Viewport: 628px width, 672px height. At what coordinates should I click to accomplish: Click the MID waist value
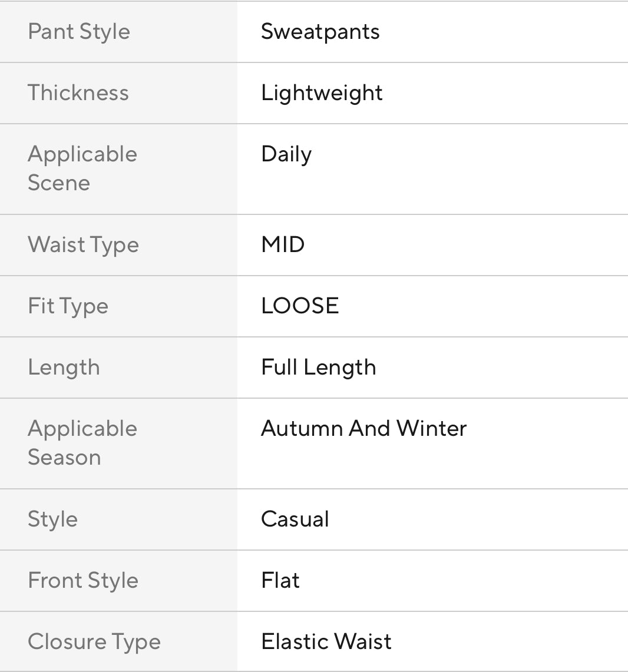[x=283, y=245]
